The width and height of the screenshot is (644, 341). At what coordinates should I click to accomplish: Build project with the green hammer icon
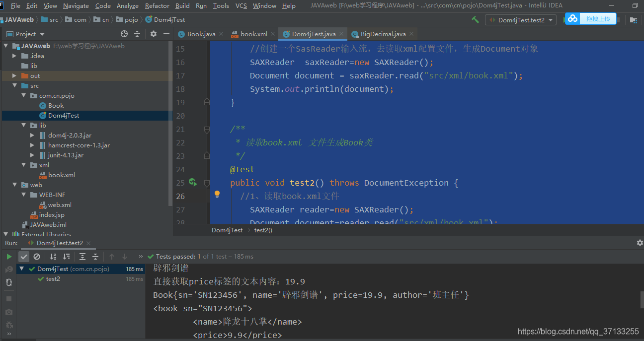pos(476,20)
